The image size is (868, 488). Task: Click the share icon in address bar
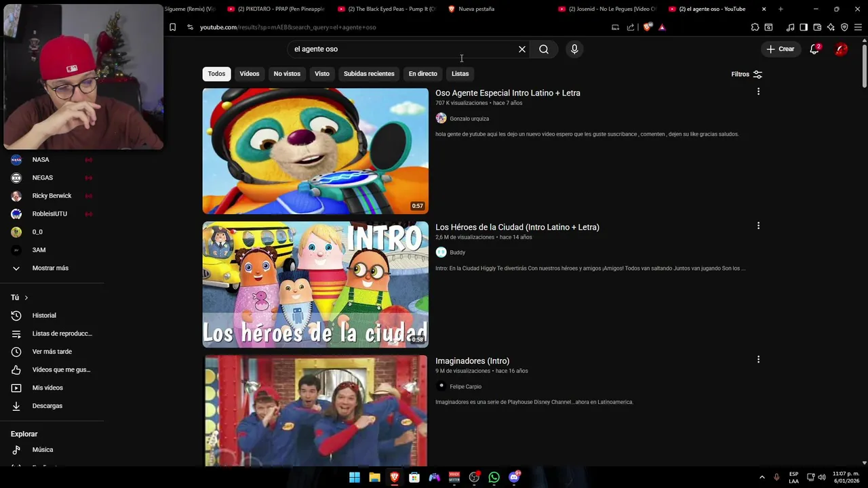point(631,27)
